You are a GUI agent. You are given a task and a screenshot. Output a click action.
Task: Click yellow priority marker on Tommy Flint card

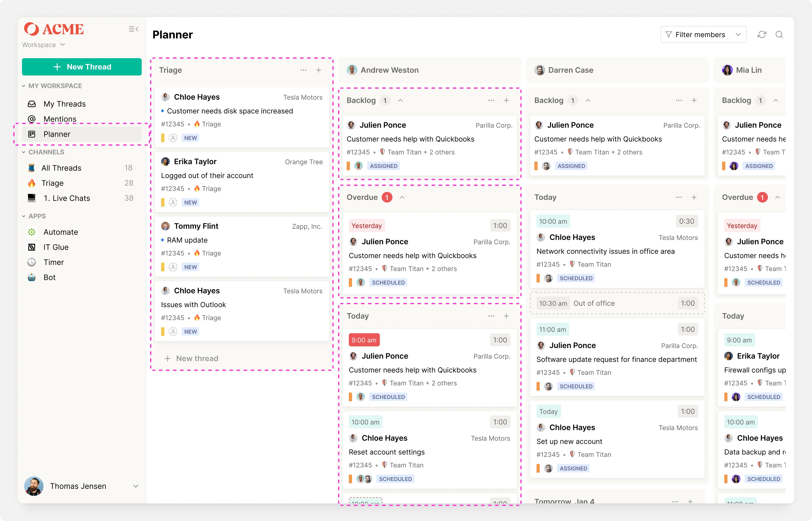coord(163,267)
